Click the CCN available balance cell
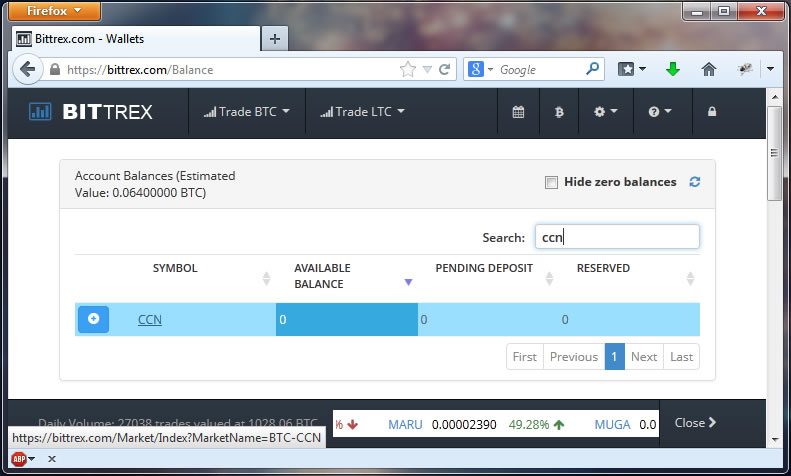This screenshot has height=476, width=791. pos(347,319)
